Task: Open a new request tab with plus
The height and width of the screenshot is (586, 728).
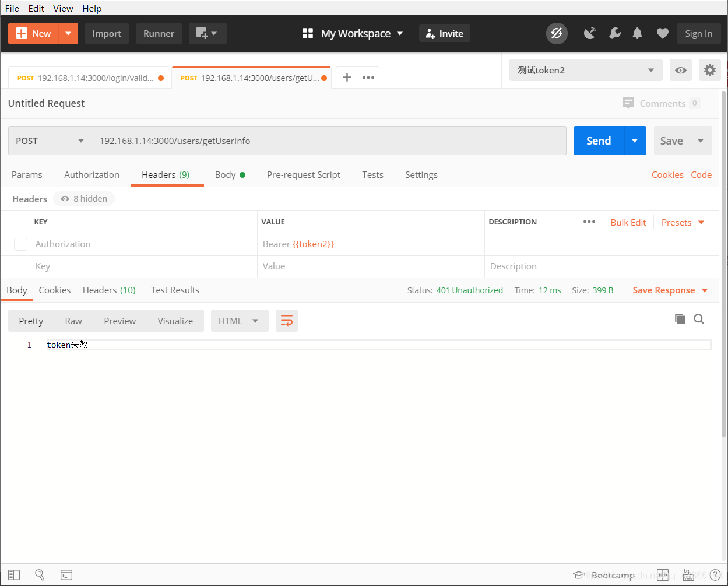Action: 347,78
